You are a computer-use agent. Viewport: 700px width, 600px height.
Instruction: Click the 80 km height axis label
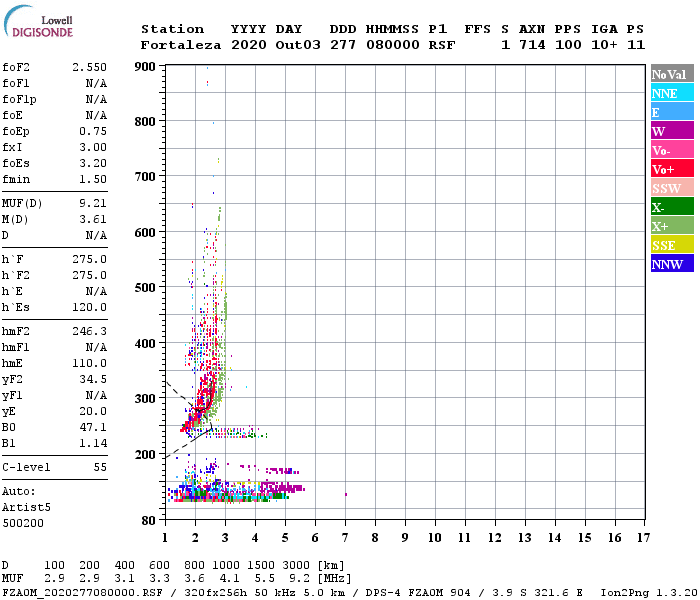click(149, 521)
